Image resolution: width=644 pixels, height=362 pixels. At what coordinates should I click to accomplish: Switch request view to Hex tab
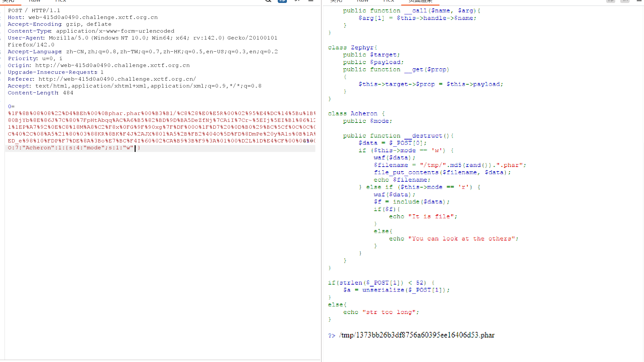[x=60, y=1]
